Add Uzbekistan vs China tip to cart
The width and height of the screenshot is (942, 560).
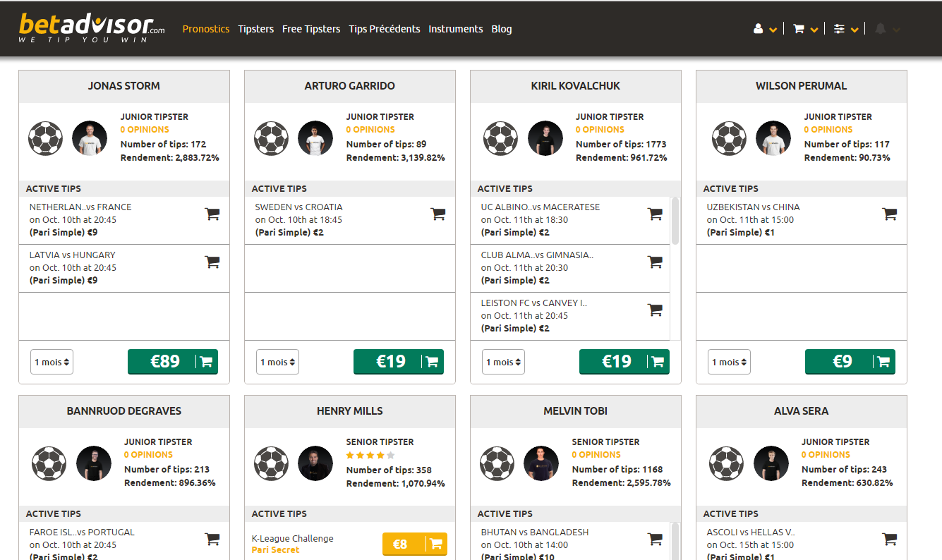point(889,214)
